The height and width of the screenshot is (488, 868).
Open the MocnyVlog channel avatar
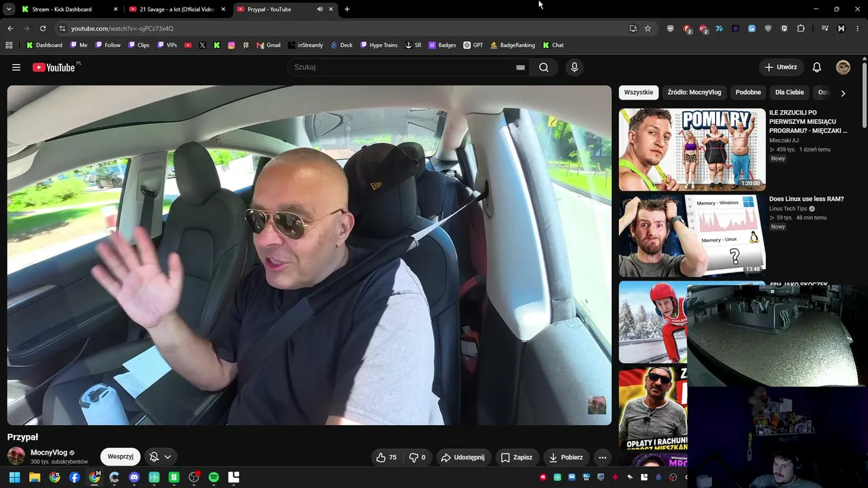pyautogui.click(x=16, y=455)
